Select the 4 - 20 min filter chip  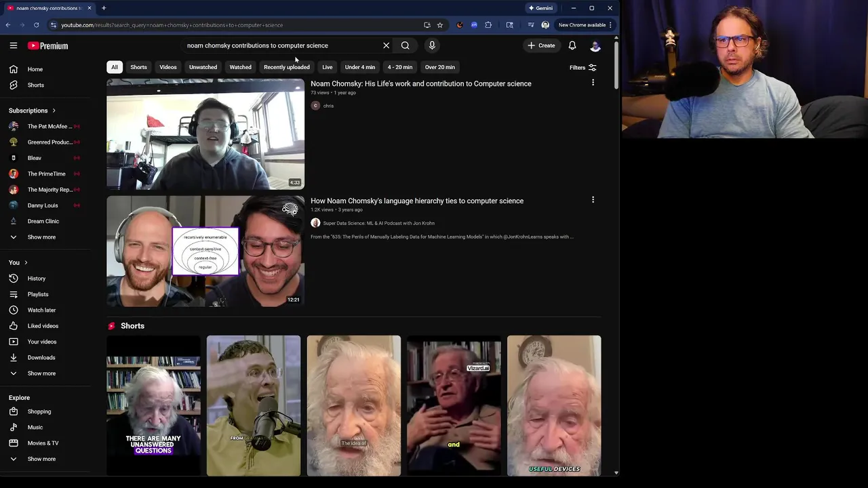point(400,67)
